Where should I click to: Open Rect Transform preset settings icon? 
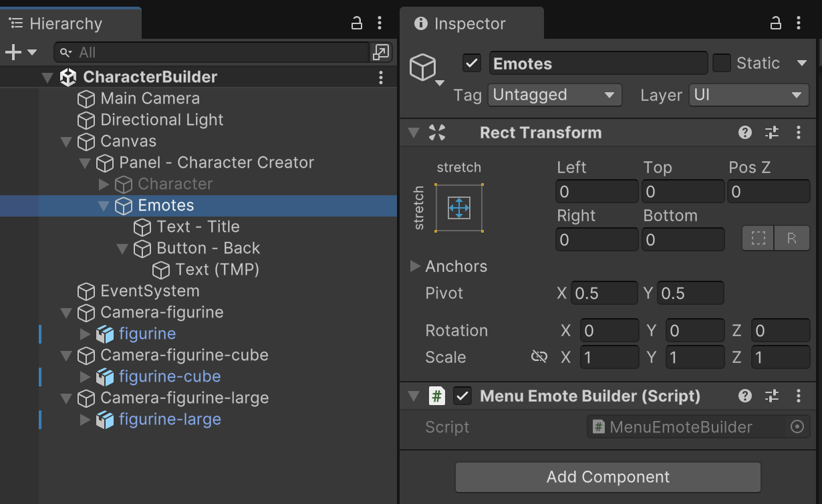coord(772,132)
